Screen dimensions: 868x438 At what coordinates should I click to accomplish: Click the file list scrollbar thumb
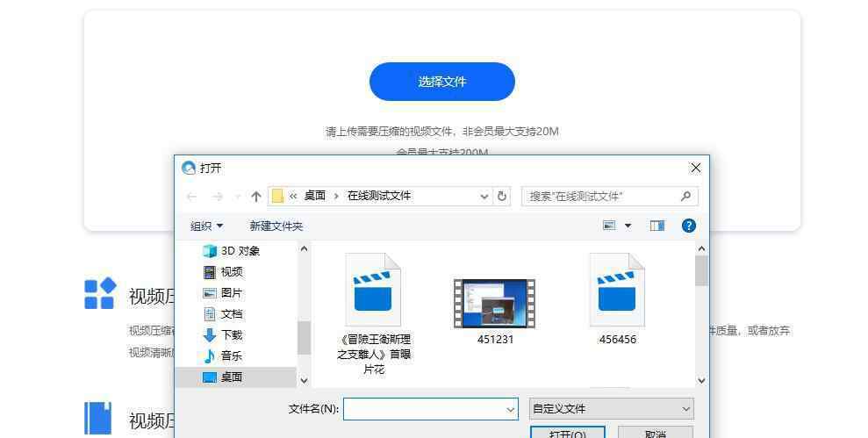click(x=701, y=270)
